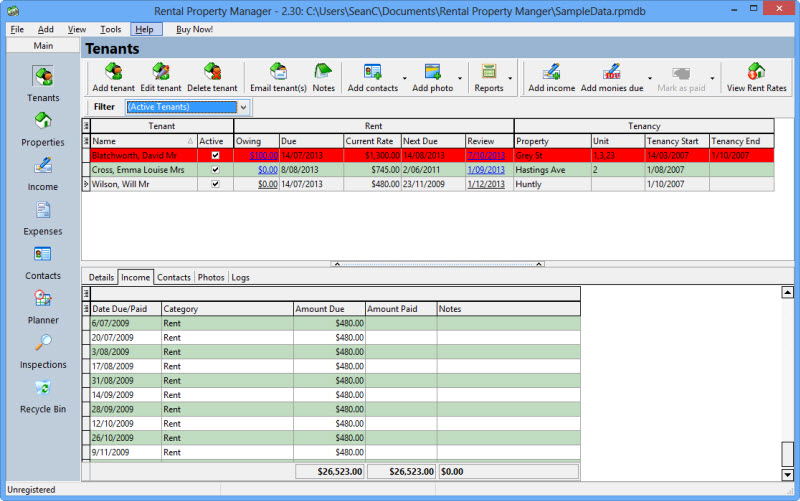This screenshot has width=800, height=501.
Task: Click the Buy Now! link
Action: pos(194,29)
